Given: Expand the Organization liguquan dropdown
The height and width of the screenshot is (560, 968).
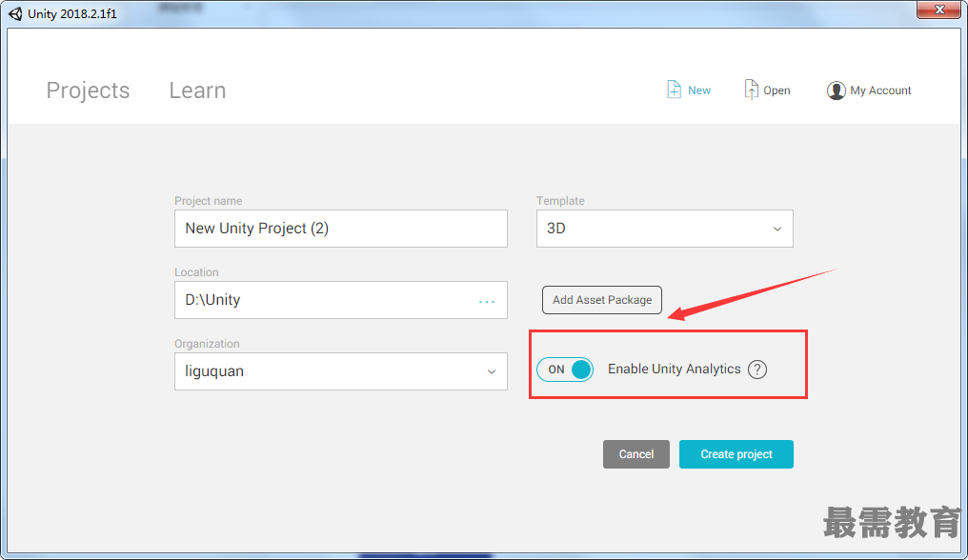Looking at the screenshot, I should [x=341, y=371].
